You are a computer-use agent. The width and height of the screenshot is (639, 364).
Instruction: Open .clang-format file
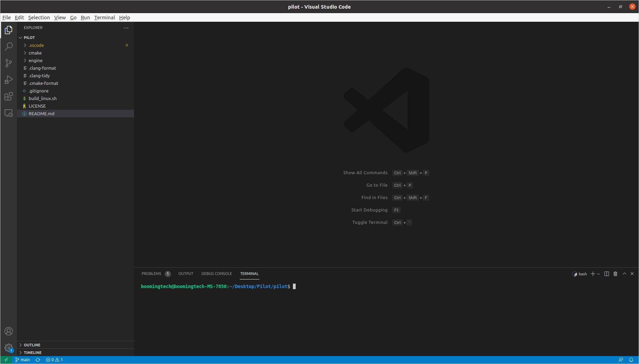coord(75,68)
